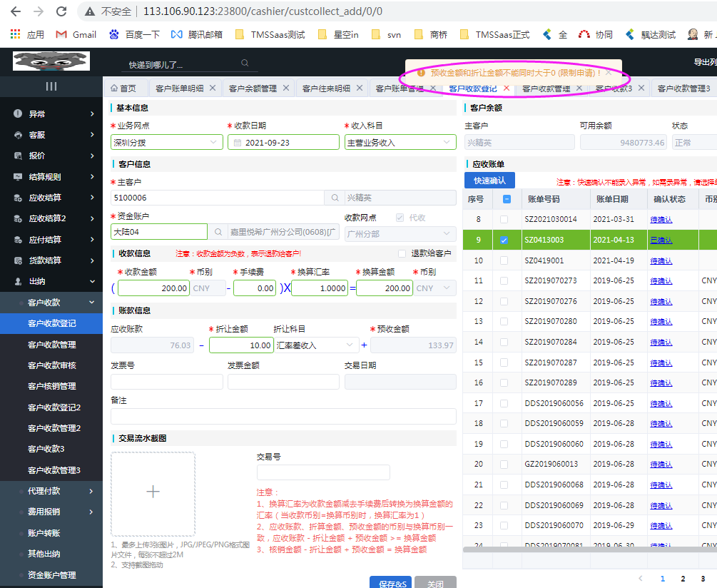Open the 应用 apps grid icon
Screen dimensions: 717x588
(x=16, y=34)
